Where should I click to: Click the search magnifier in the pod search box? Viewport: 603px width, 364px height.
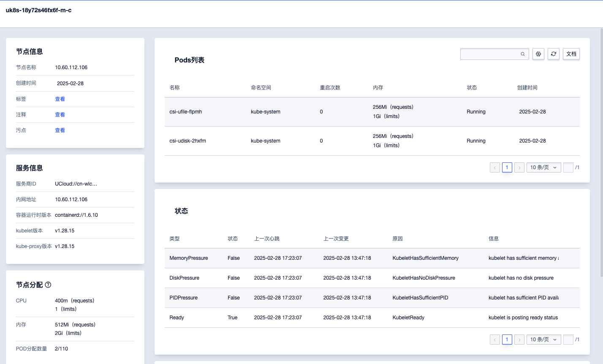point(522,54)
